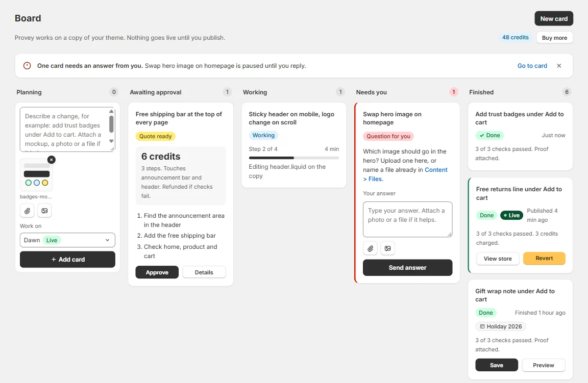Click Send answer button
Viewport: 588px width, 383px height.
pos(408,268)
